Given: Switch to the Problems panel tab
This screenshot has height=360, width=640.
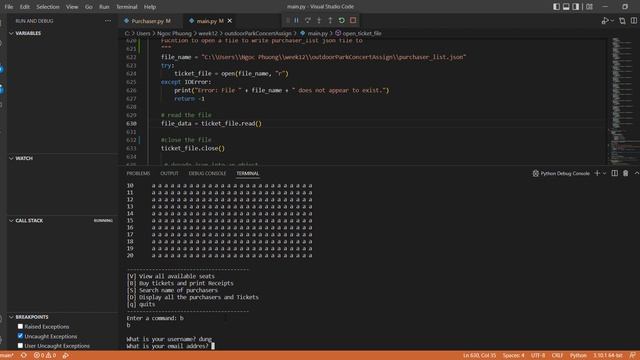Looking at the screenshot, I should click(x=138, y=173).
